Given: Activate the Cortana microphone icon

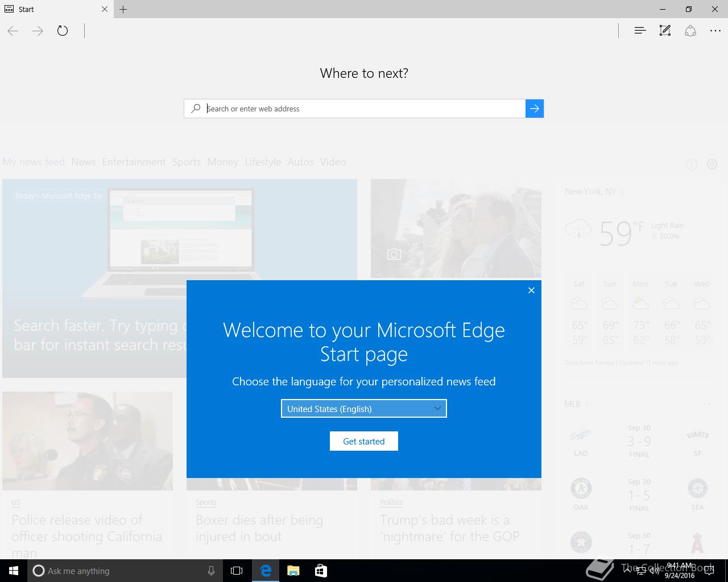Looking at the screenshot, I should click(211, 571).
